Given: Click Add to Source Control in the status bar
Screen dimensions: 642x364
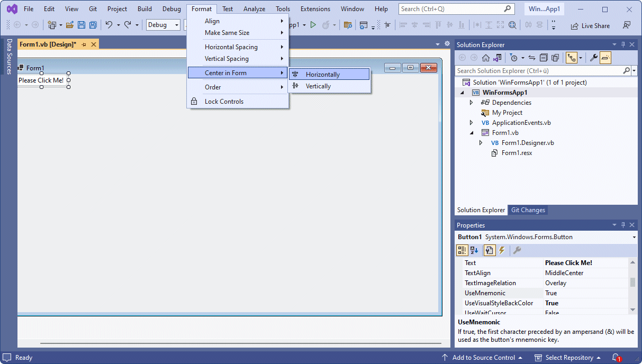Looking at the screenshot, I should [483, 358].
